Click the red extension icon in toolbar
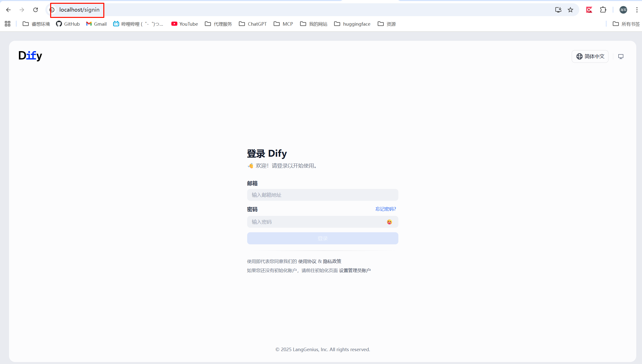This screenshot has height=364, width=642. coord(589,10)
